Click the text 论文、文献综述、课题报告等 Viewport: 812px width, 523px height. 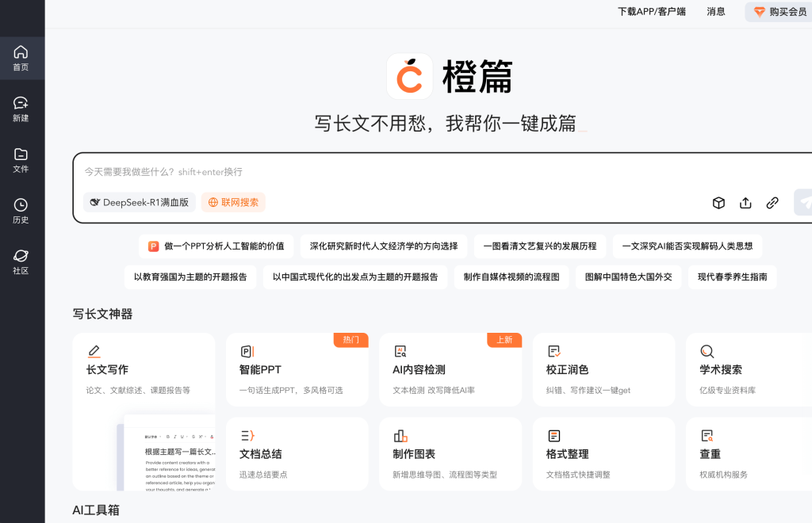click(x=138, y=391)
